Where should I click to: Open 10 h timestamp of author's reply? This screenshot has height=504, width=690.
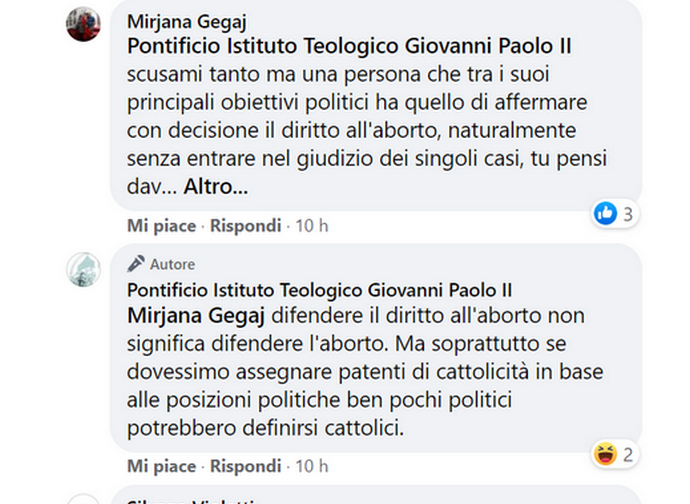[311, 466]
